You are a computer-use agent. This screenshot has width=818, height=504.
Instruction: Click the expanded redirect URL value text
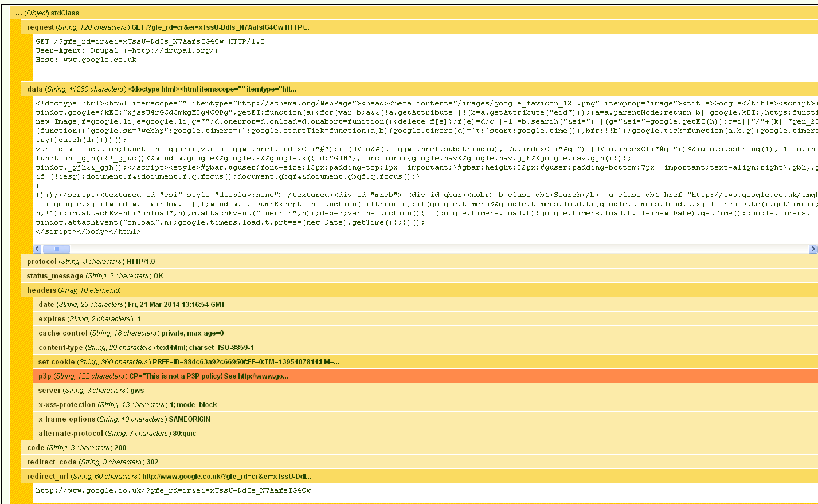173,490
